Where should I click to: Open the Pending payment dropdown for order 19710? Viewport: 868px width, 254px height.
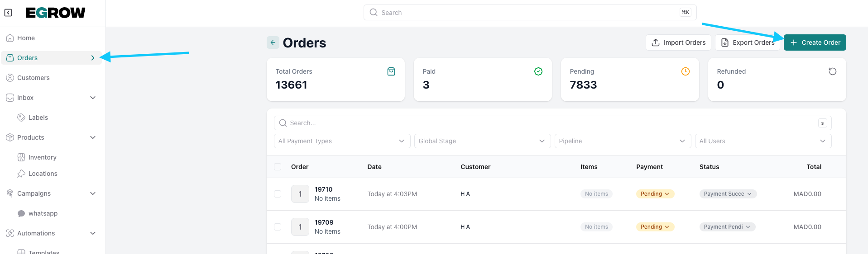pos(655,194)
